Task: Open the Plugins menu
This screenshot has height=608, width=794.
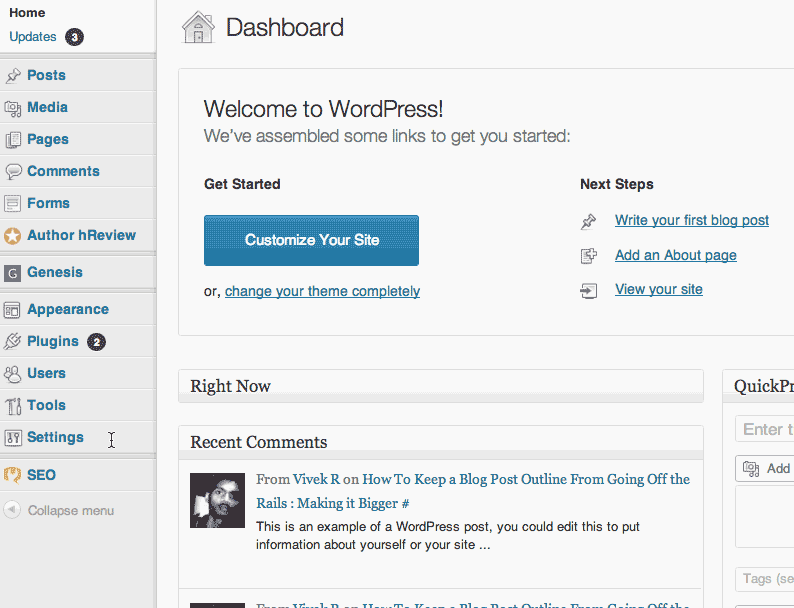Action: point(53,341)
